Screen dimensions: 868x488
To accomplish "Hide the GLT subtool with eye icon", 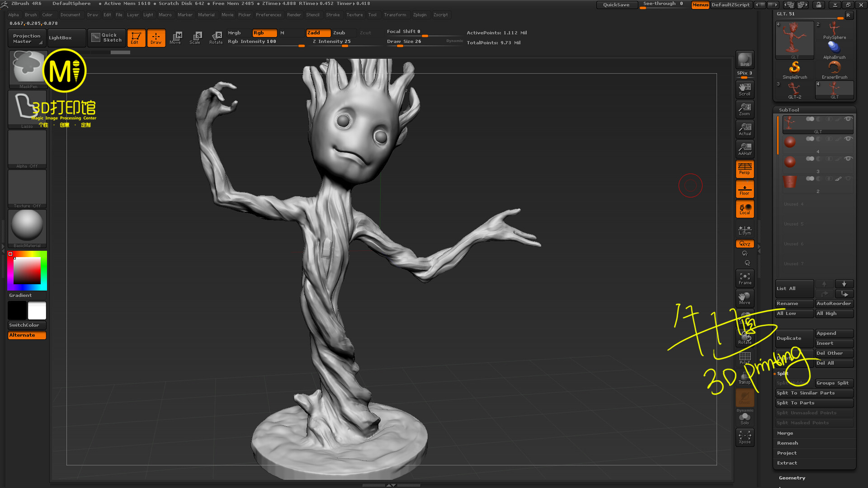I will coord(848,119).
